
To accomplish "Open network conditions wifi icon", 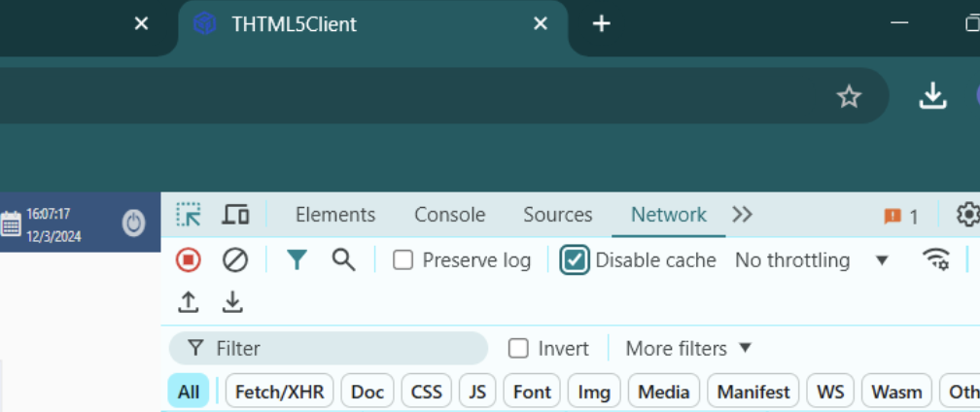I will pyautogui.click(x=935, y=259).
